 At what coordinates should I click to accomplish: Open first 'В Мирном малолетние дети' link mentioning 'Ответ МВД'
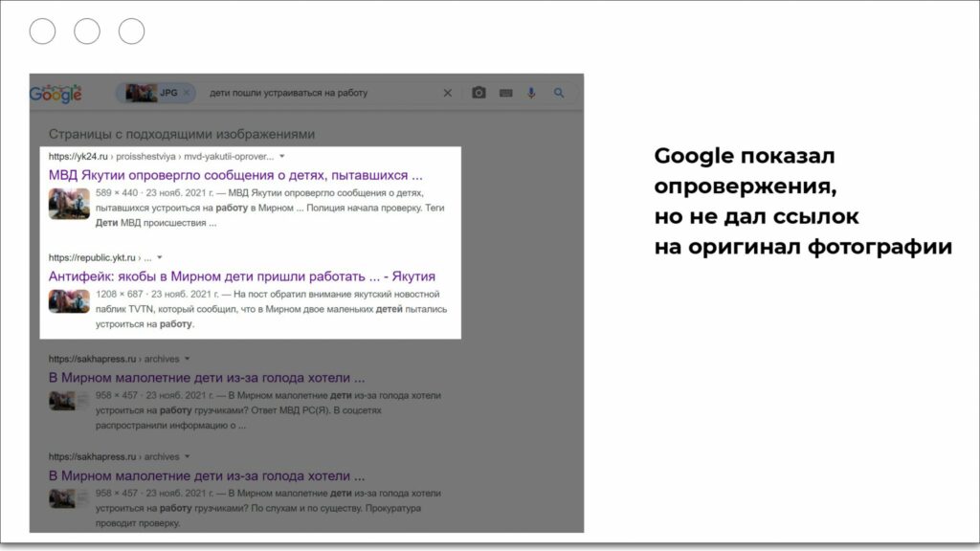pos(207,377)
